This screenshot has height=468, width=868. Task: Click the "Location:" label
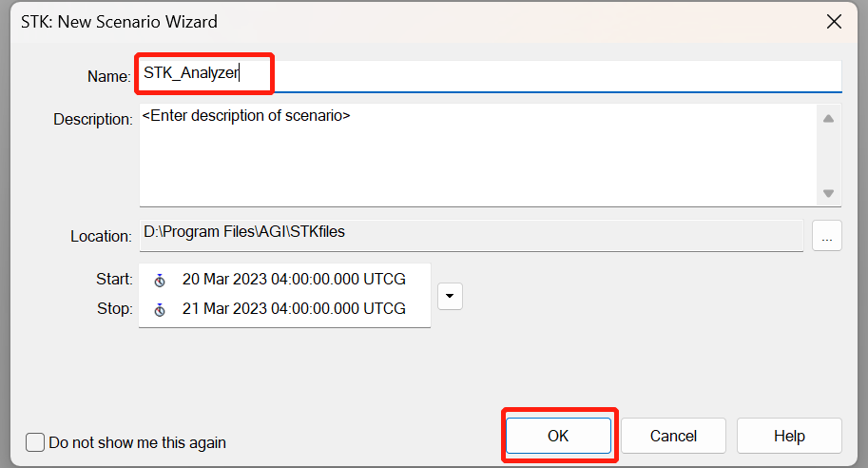click(101, 236)
